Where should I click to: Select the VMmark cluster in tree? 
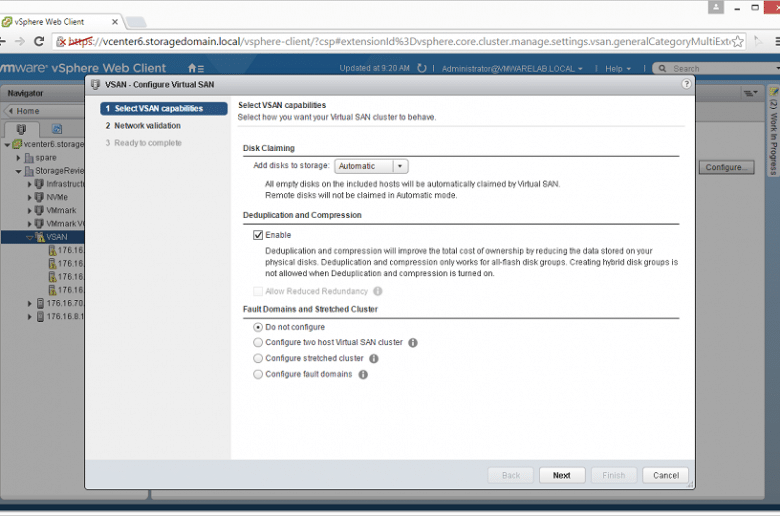61,210
